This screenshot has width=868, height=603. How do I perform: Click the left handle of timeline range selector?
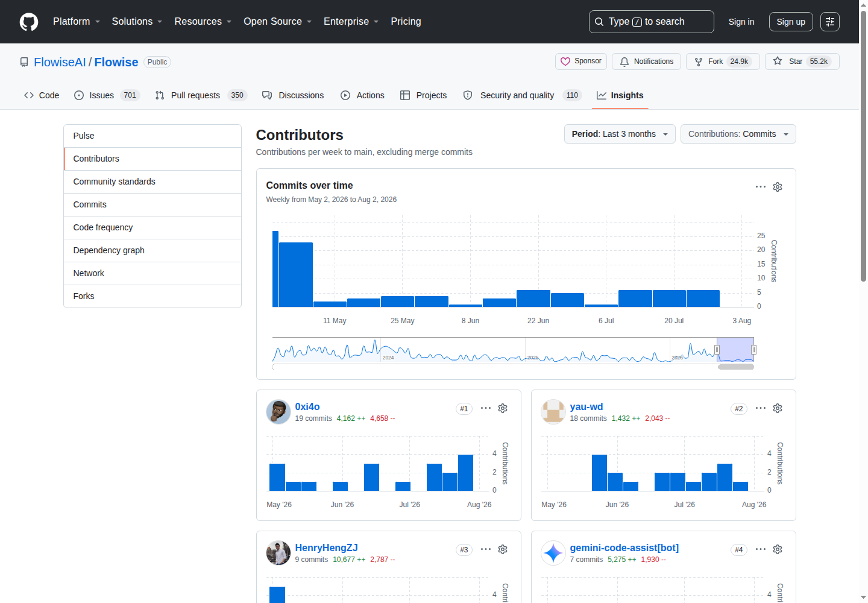(717, 350)
